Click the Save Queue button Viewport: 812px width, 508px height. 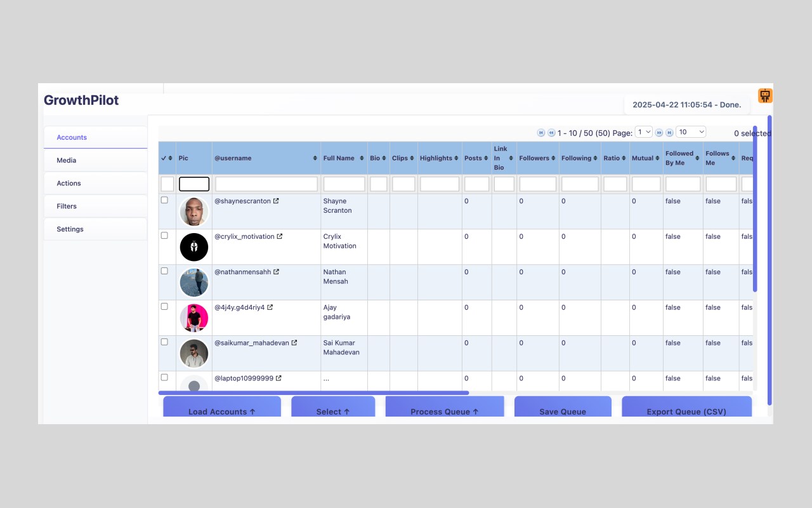(563, 407)
